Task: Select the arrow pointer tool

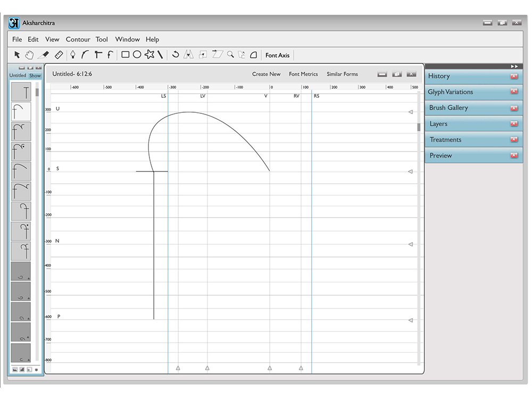Action: pyautogui.click(x=17, y=55)
